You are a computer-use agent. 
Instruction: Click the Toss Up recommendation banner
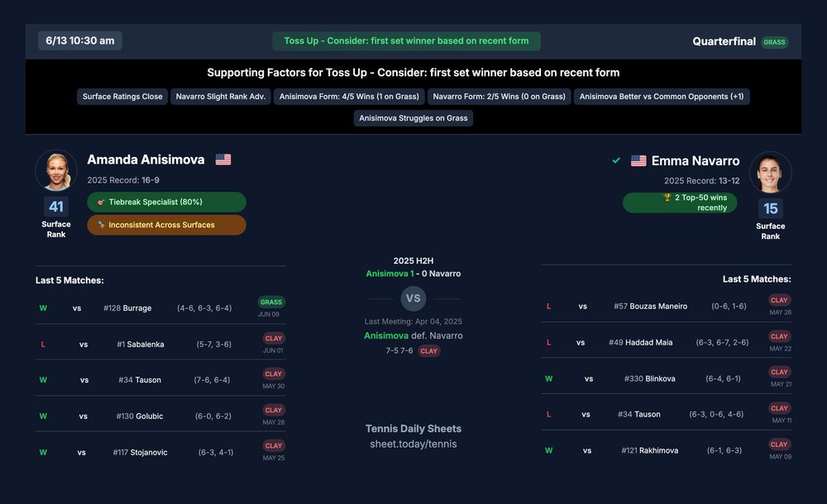406,41
